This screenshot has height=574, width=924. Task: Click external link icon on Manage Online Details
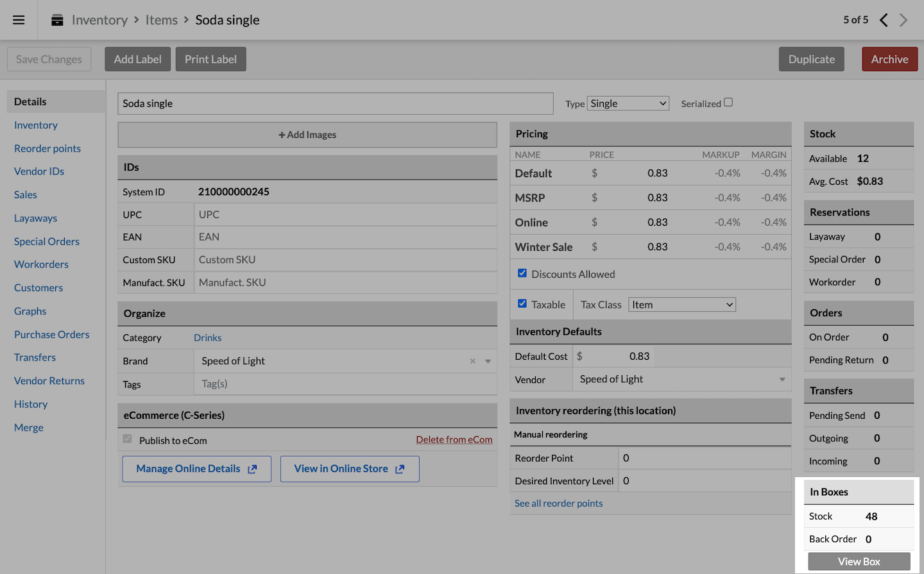click(252, 469)
